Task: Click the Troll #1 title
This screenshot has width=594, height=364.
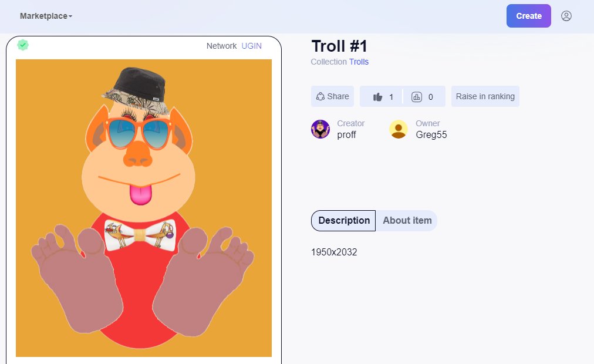Action: coord(339,46)
